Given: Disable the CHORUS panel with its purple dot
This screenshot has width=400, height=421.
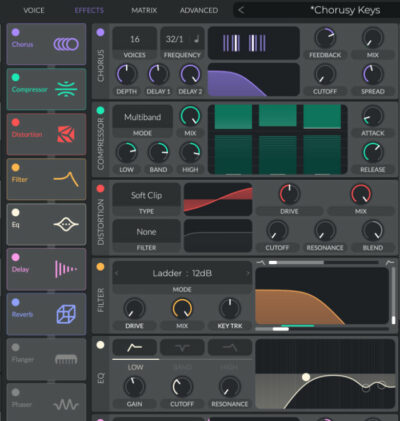Looking at the screenshot, I should tap(100, 32).
